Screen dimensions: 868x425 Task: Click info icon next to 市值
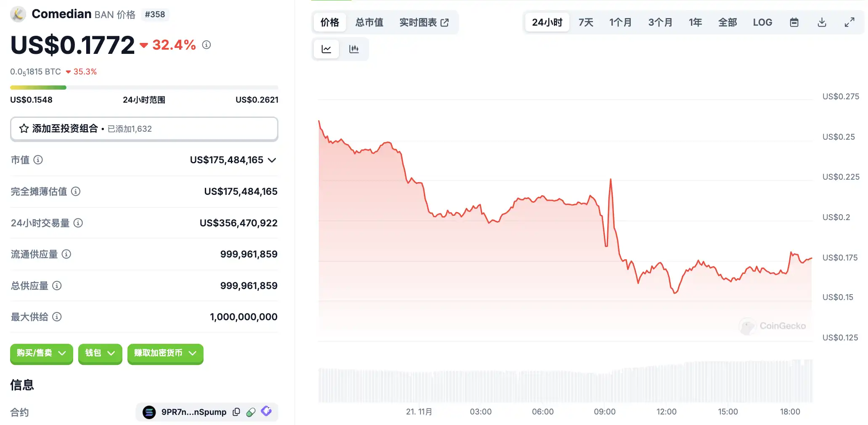pyautogui.click(x=38, y=160)
